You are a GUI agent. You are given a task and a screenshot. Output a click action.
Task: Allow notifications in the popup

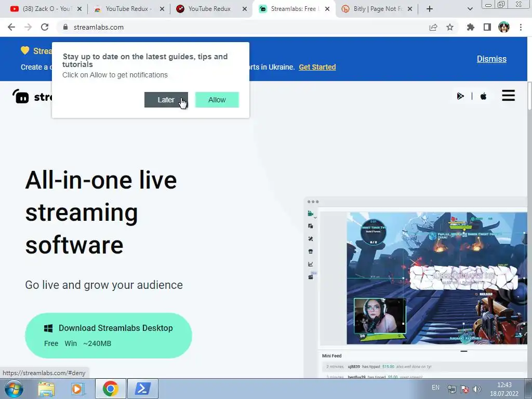[217, 100]
